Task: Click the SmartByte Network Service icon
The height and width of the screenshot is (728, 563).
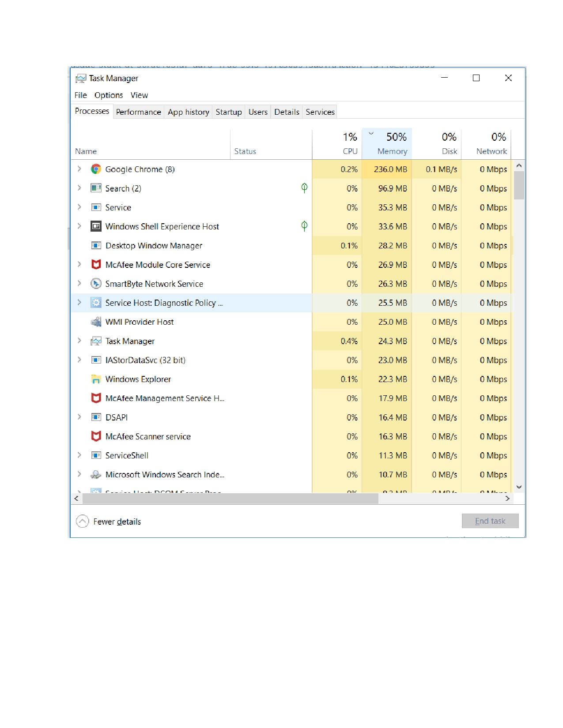Action: (x=96, y=284)
